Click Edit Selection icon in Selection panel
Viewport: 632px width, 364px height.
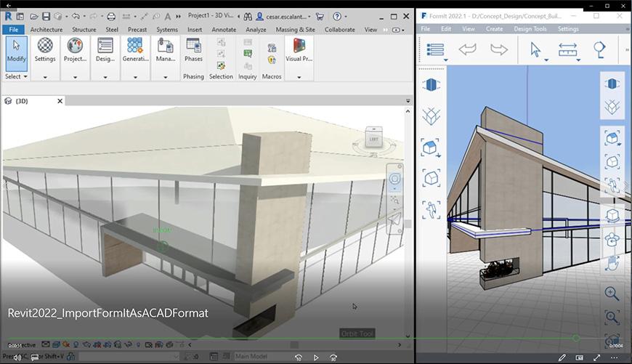[221, 65]
